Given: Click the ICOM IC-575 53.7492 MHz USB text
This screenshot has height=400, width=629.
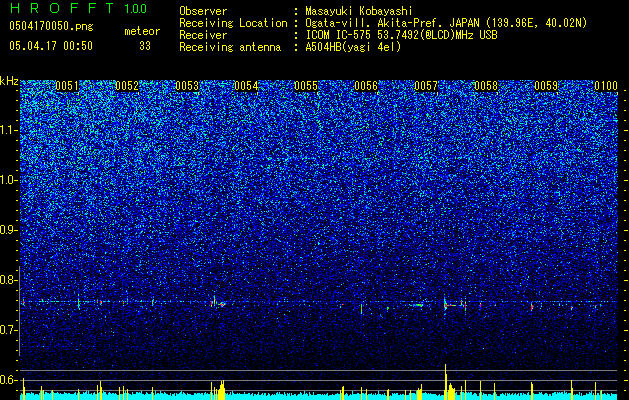Looking at the screenshot, I should (x=401, y=35).
